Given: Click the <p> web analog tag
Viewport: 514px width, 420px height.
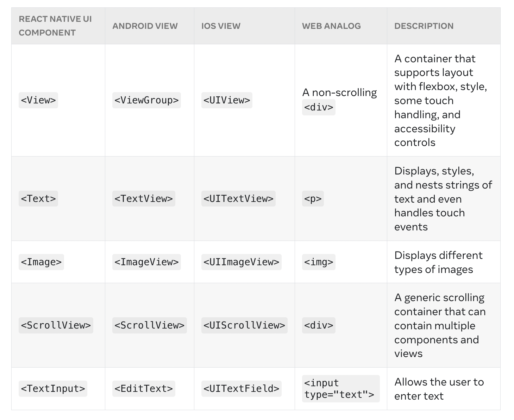Looking at the screenshot, I should (x=313, y=199).
